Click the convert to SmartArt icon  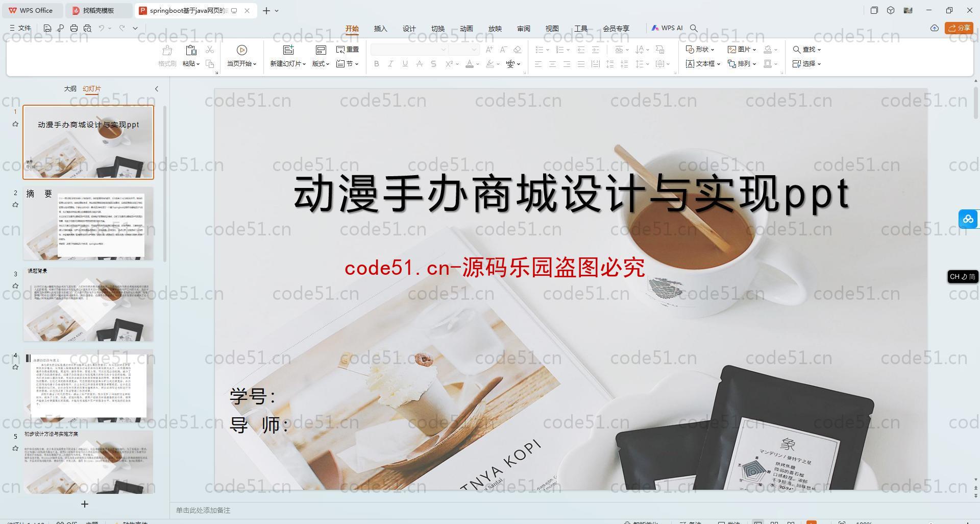pyautogui.click(x=660, y=50)
